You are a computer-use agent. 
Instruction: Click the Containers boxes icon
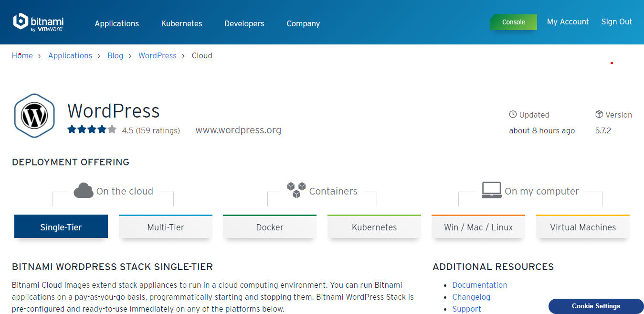click(x=297, y=189)
